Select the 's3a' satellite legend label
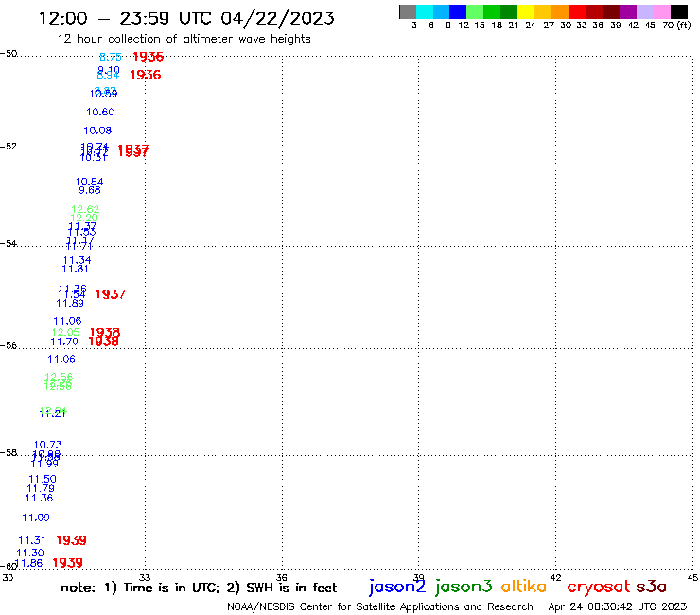Screen dimensions: 700x615 [x=652, y=587]
